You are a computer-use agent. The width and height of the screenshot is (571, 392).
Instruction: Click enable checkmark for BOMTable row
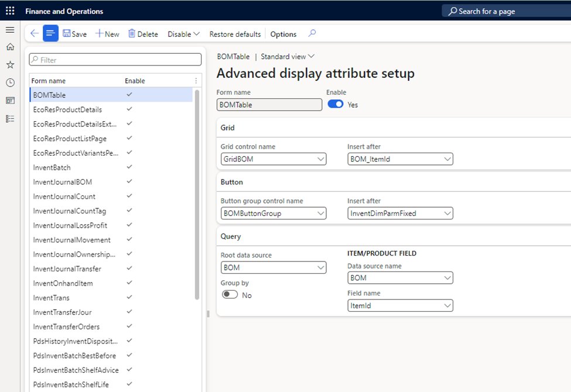click(129, 95)
